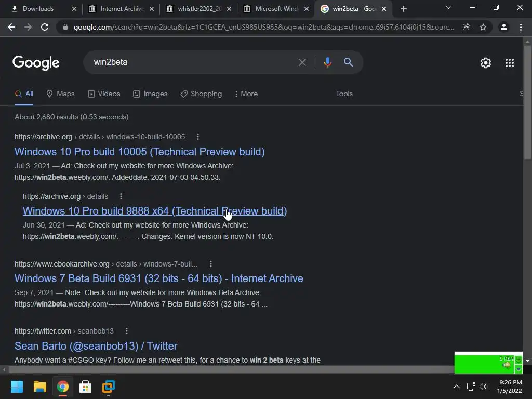Open options for ebookarchive.org result

pyautogui.click(x=211, y=264)
